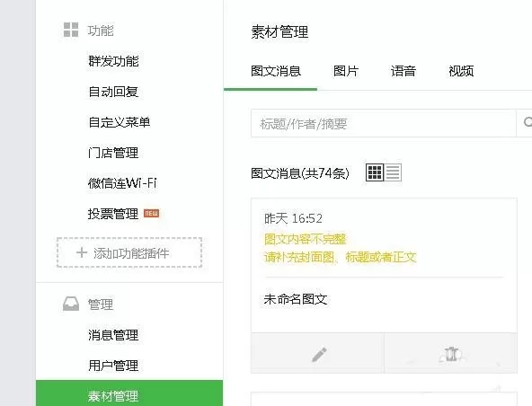Viewport: 532px width, 406px height.
Task: Click the 图文内容不完整 warning text
Action: tap(305, 239)
